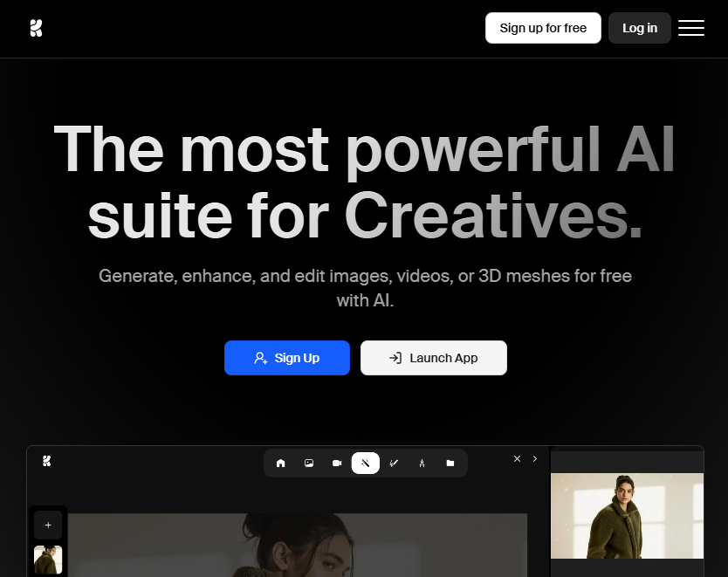Click the X icon in preview panel
Image resolution: width=728 pixels, height=577 pixels.
[517, 458]
